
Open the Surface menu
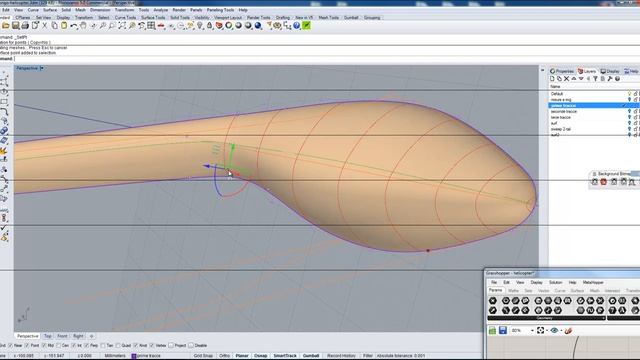coord(50,10)
